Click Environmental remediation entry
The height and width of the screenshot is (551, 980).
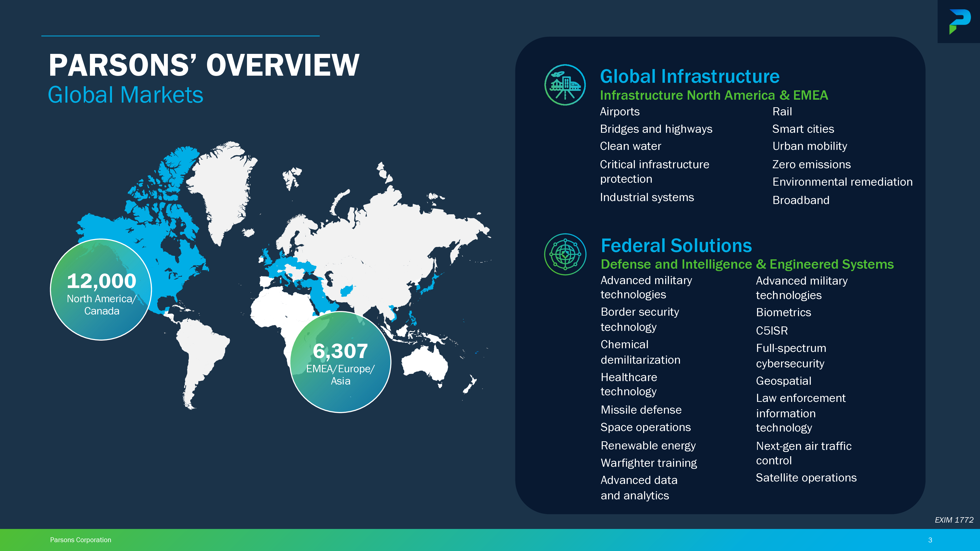click(x=842, y=182)
